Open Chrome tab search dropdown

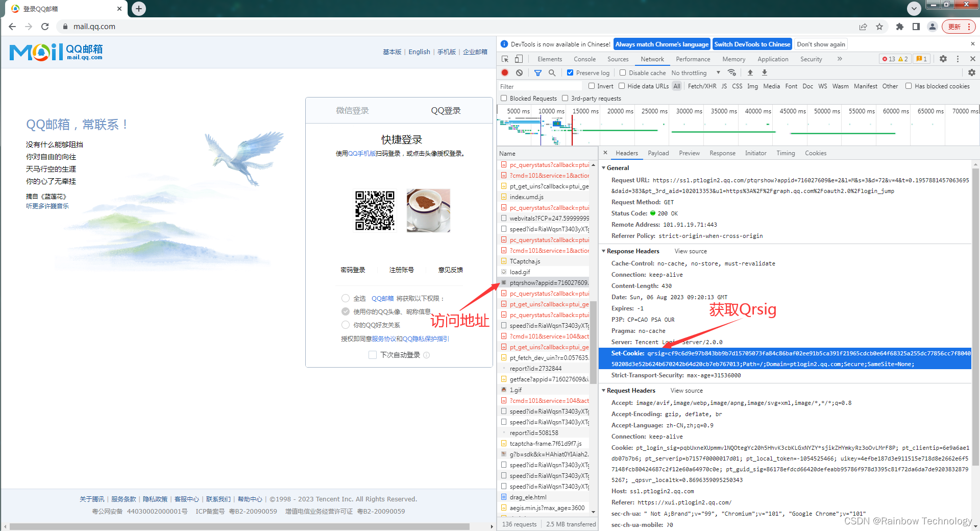tap(914, 8)
